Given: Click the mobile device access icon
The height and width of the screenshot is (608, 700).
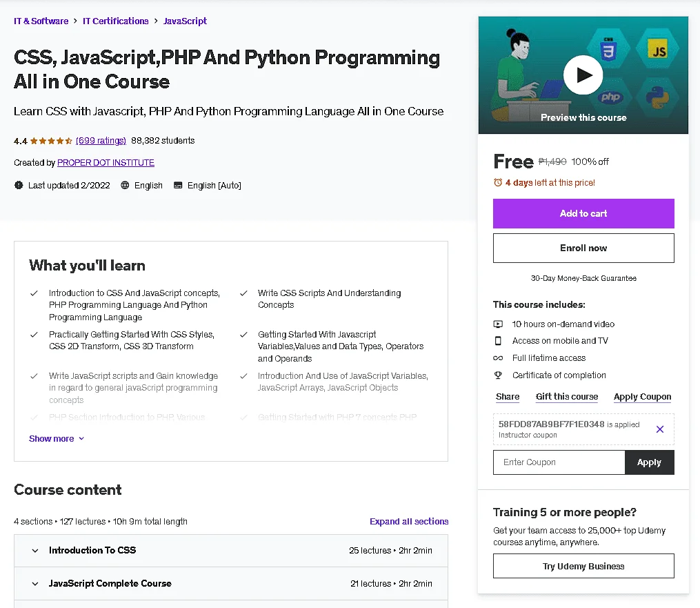Looking at the screenshot, I should (x=498, y=341).
